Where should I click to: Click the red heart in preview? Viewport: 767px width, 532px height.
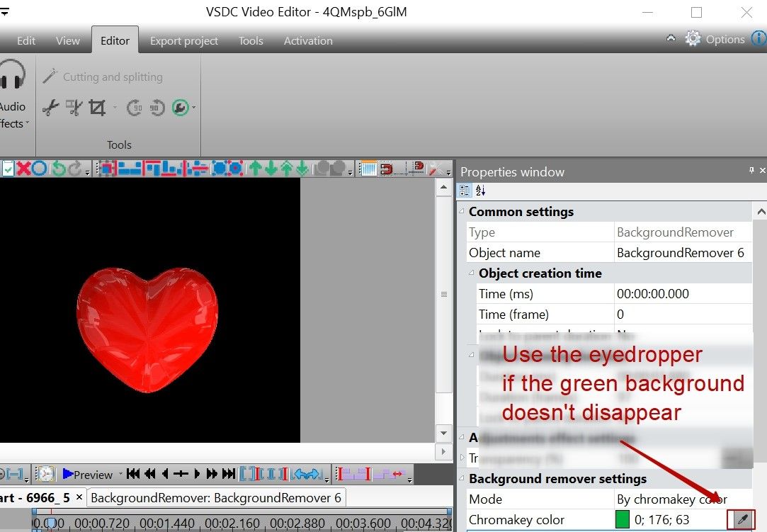pos(147,329)
